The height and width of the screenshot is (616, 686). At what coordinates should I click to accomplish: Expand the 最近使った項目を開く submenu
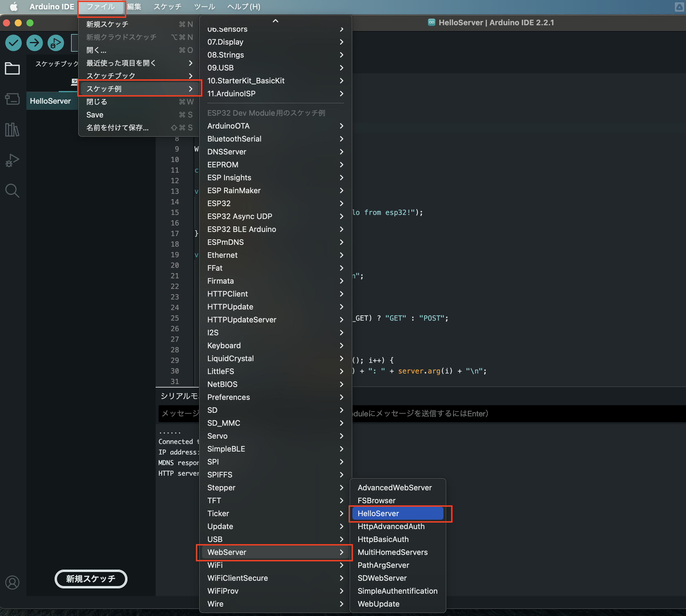pyautogui.click(x=120, y=63)
